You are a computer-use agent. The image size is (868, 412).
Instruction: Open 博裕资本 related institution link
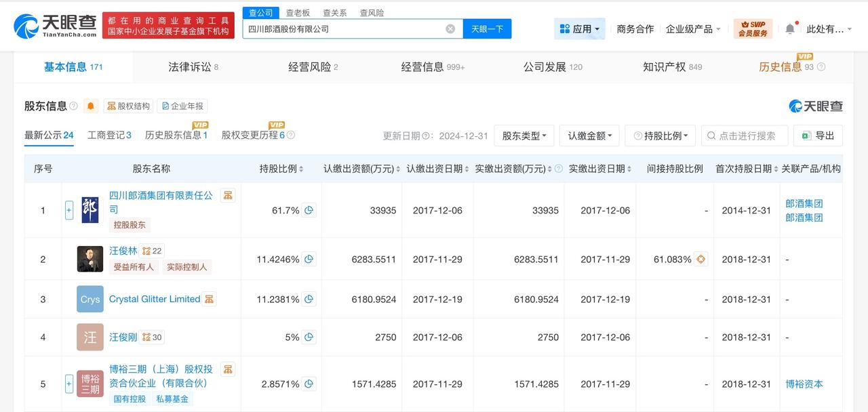click(x=804, y=384)
